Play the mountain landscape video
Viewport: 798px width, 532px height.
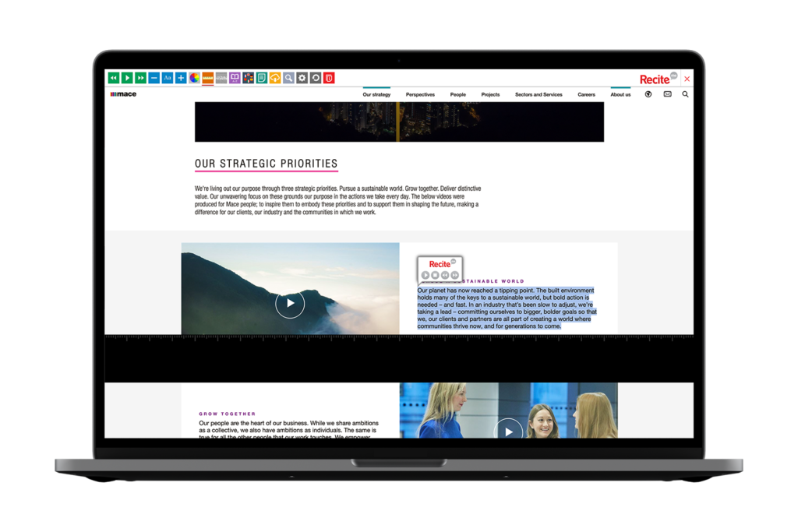tap(290, 304)
